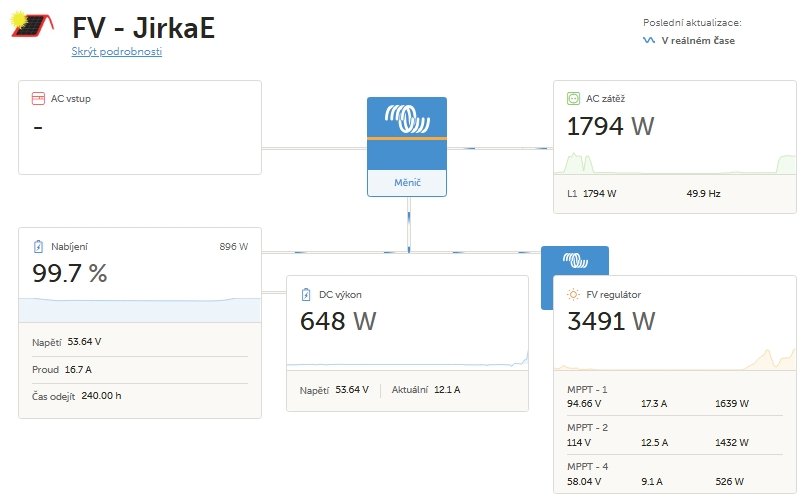This screenshot has width=802, height=503.
Task: Select the Proud 16.7 A row
Action: (140, 369)
